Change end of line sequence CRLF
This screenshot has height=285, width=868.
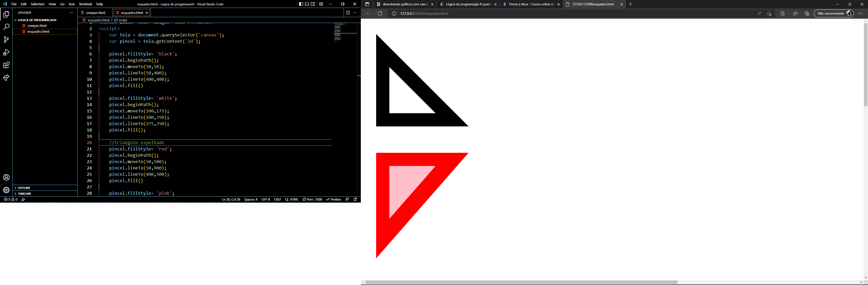278,199
